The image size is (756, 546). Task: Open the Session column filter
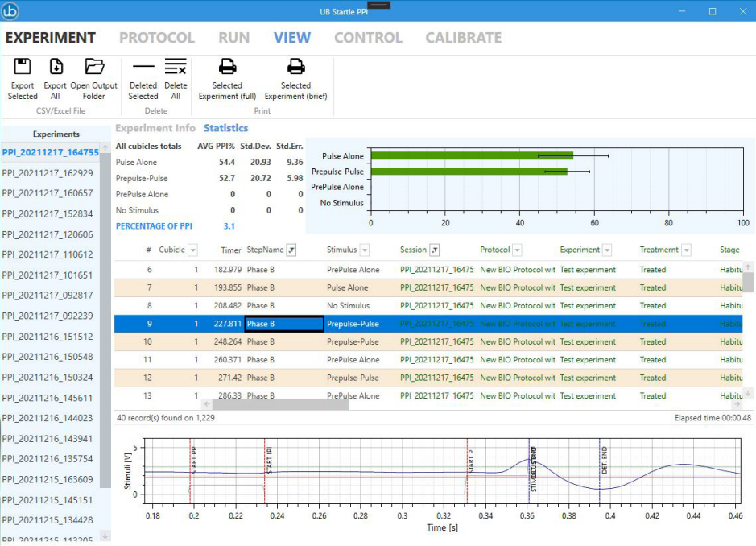coord(435,250)
